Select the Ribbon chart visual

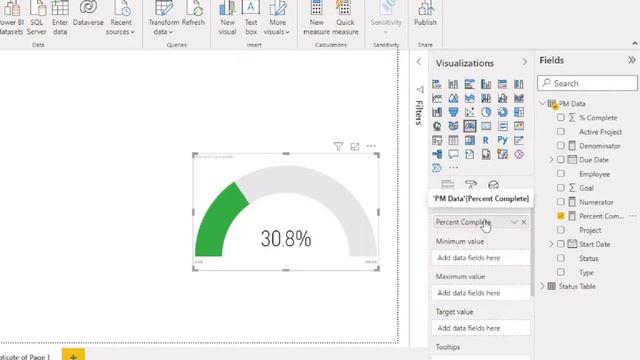click(x=519, y=98)
